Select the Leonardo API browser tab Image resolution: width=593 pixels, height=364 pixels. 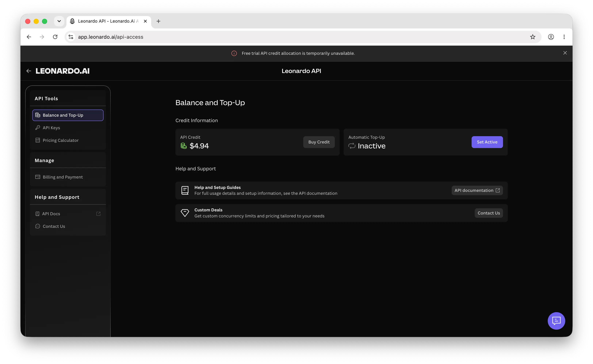pyautogui.click(x=109, y=21)
